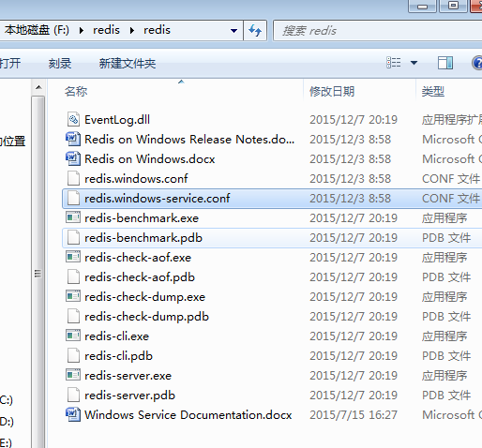Click the PDB 文件 type of redis-cli.pdb

coord(446,356)
